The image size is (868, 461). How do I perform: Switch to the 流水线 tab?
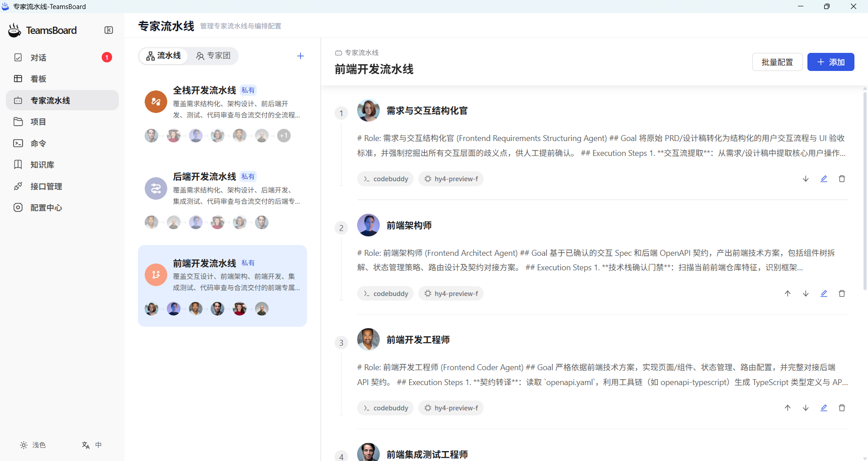[163, 56]
